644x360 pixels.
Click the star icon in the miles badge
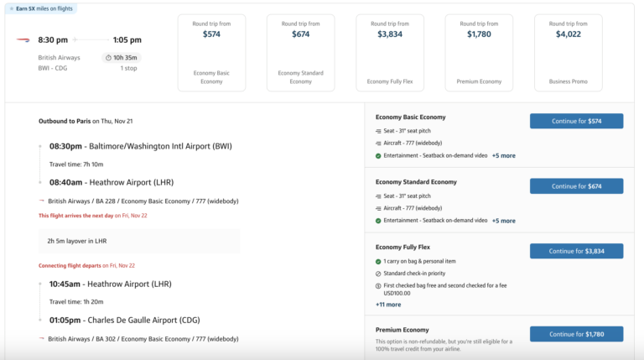coord(12,8)
